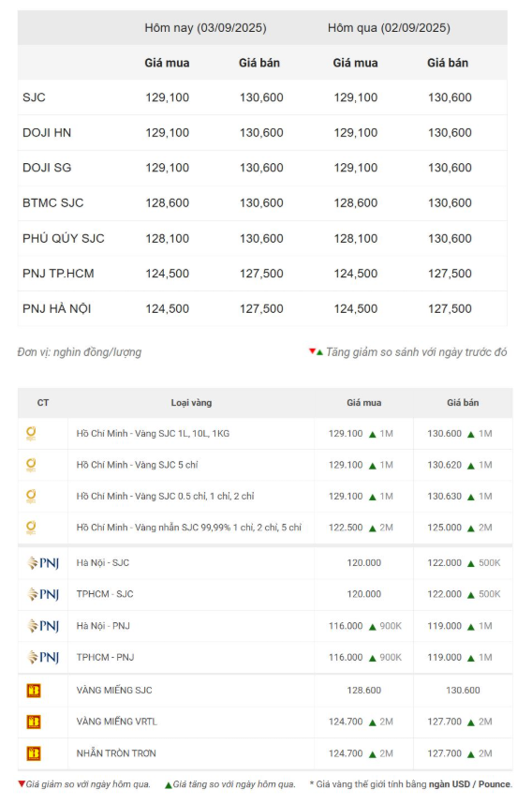The width and height of the screenshot is (532, 804).
Task: Click the red down triangle in the Giá giảm legend
Action: [21, 784]
